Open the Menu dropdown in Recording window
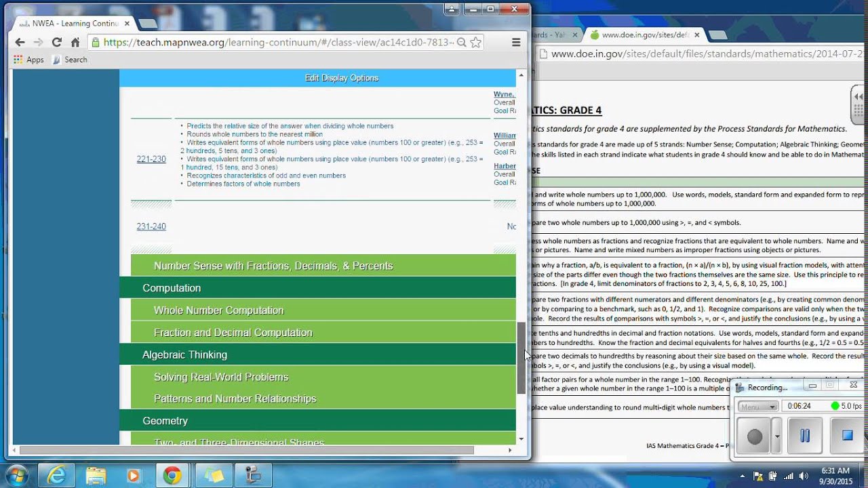This screenshot has height=488, width=868. coord(758,407)
